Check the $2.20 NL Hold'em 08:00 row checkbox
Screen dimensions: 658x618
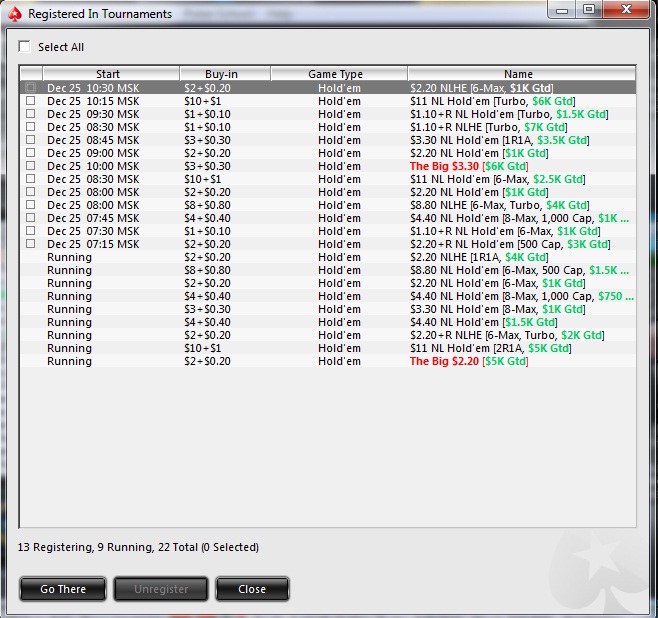click(30, 191)
